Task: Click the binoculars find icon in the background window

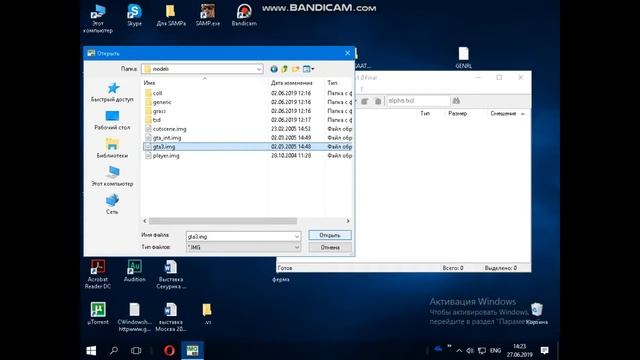Action: point(456,101)
